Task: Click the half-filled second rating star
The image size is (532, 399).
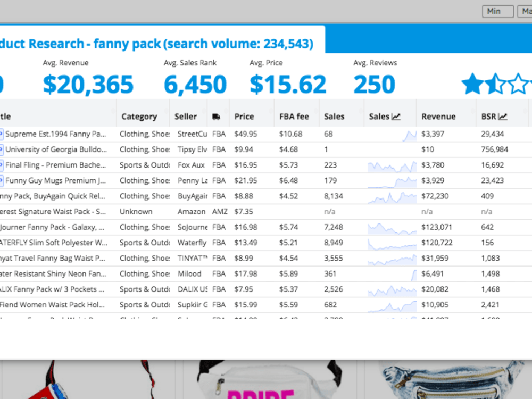Action: point(496,84)
